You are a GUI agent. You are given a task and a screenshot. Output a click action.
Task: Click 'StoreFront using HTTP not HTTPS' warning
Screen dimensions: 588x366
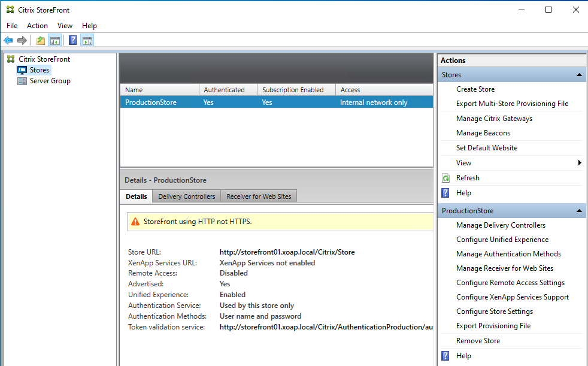pyautogui.click(x=198, y=222)
